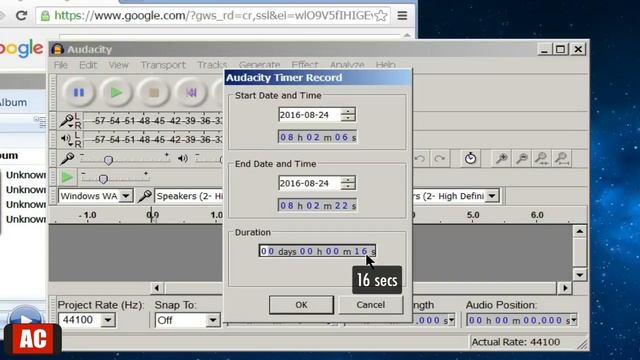Viewport: 640px width, 360px height.
Task: Click the Chrome address bar URL
Action: pyautogui.click(x=213, y=16)
